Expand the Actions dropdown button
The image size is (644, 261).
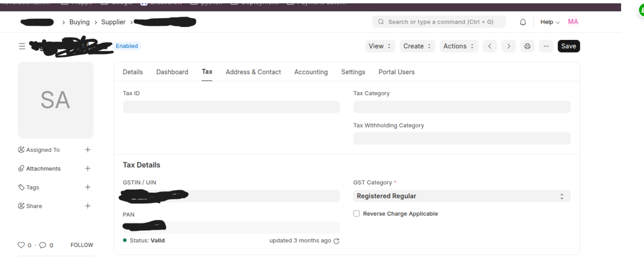(x=459, y=46)
